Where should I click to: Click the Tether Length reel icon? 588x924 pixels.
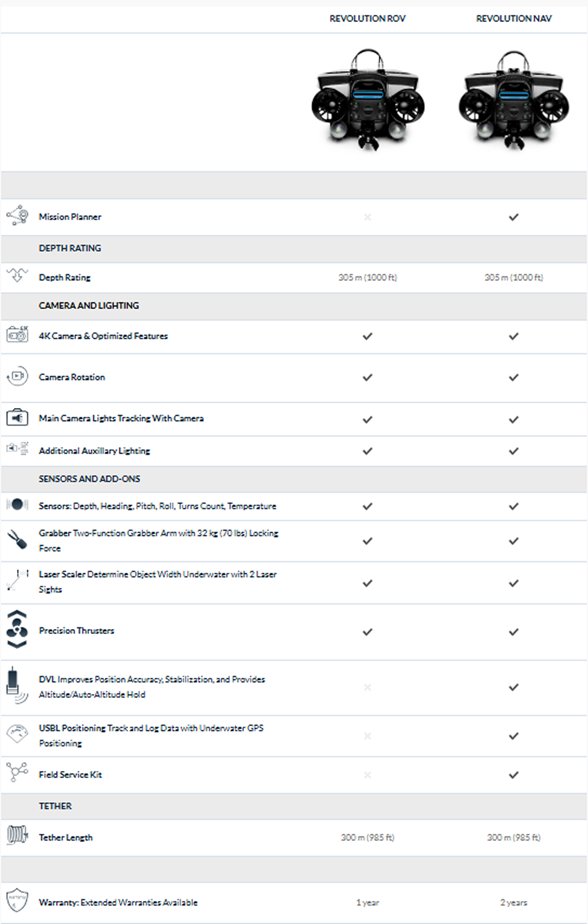point(17,835)
